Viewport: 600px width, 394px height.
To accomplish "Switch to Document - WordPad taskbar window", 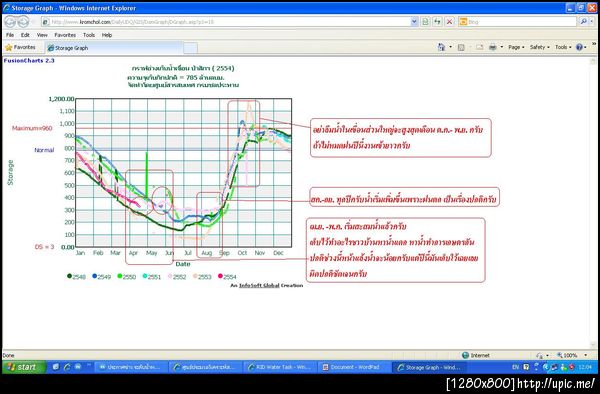I will (x=355, y=367).
